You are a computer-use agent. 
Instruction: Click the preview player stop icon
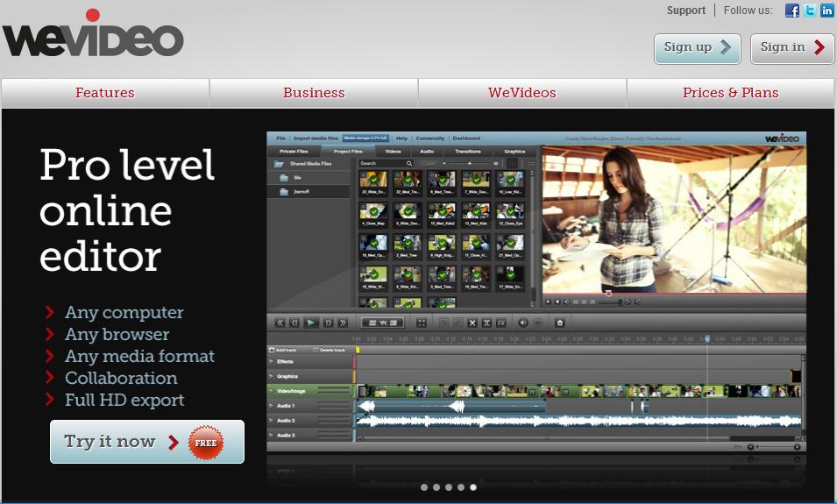[557, 302]
